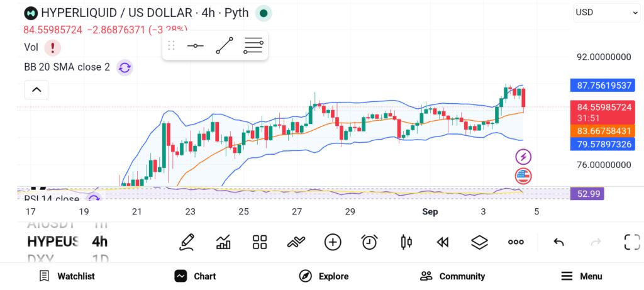This screenshot has width=644, height=290.
Task: Open the Community tab
Action: pos(452,276)
